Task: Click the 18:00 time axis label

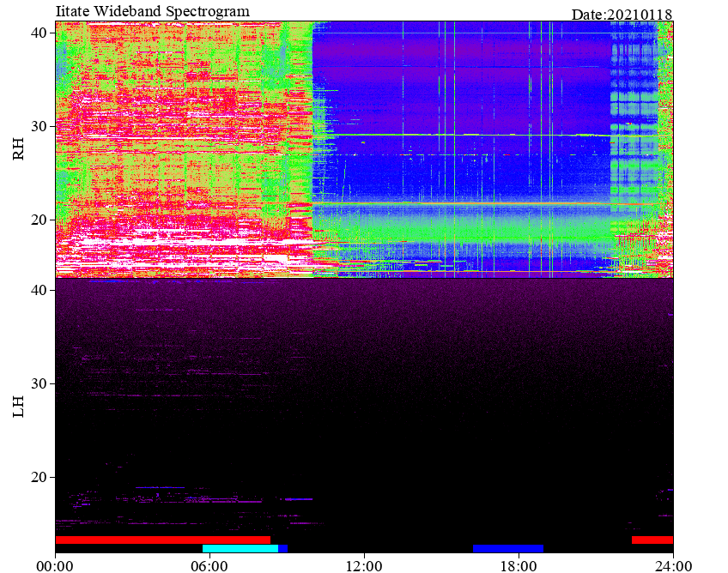Action: click(519, 566)
